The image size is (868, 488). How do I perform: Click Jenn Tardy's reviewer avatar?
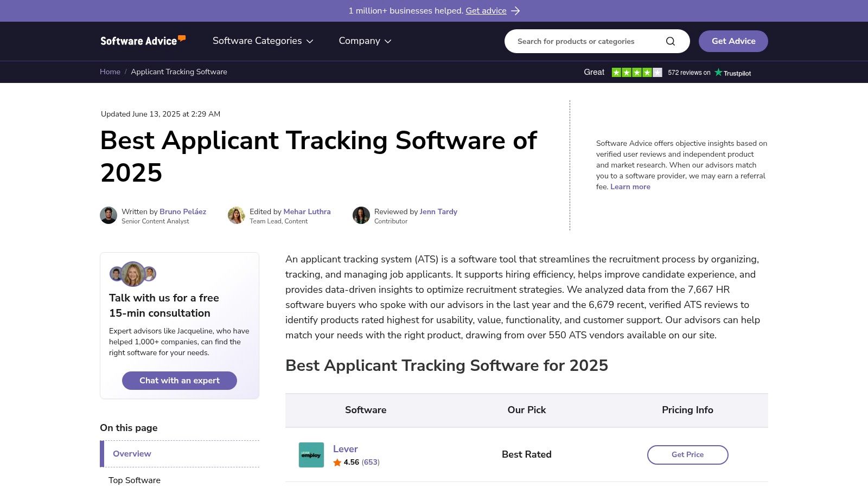click(x=361, y=215)
